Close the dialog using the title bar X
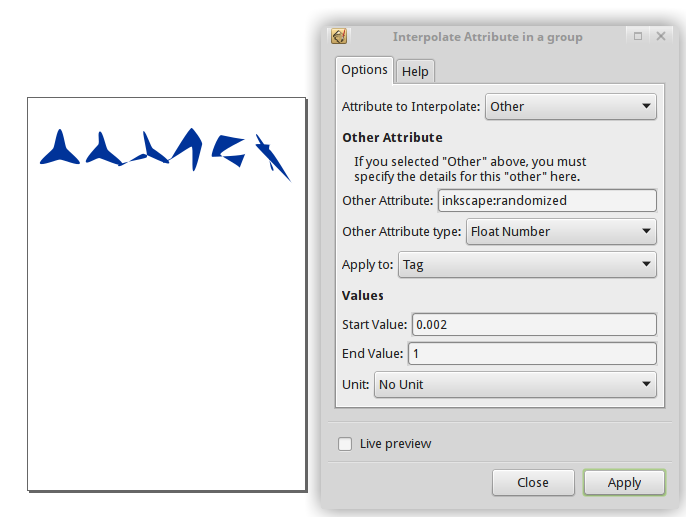This screenshot has width=686, height=517. pyautogui.click(x=661, y=36)
